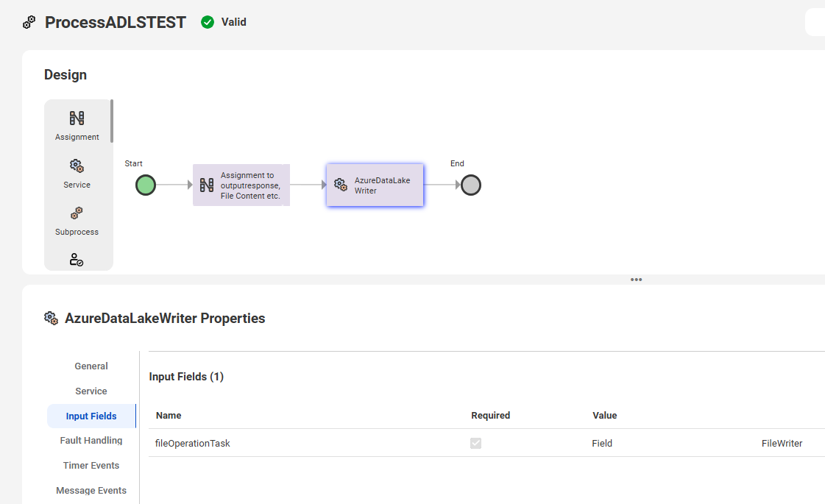Click the Input Fields (1) heading

(x=186, y=377)
